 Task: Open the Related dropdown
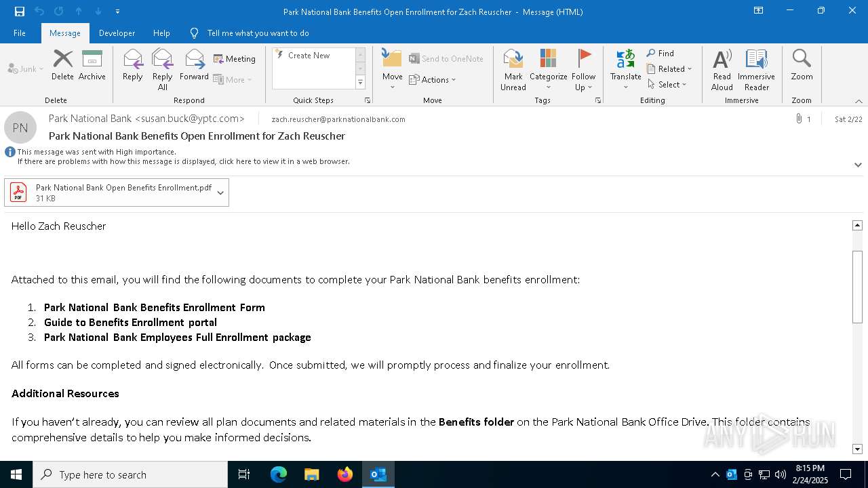click(669, 69)
